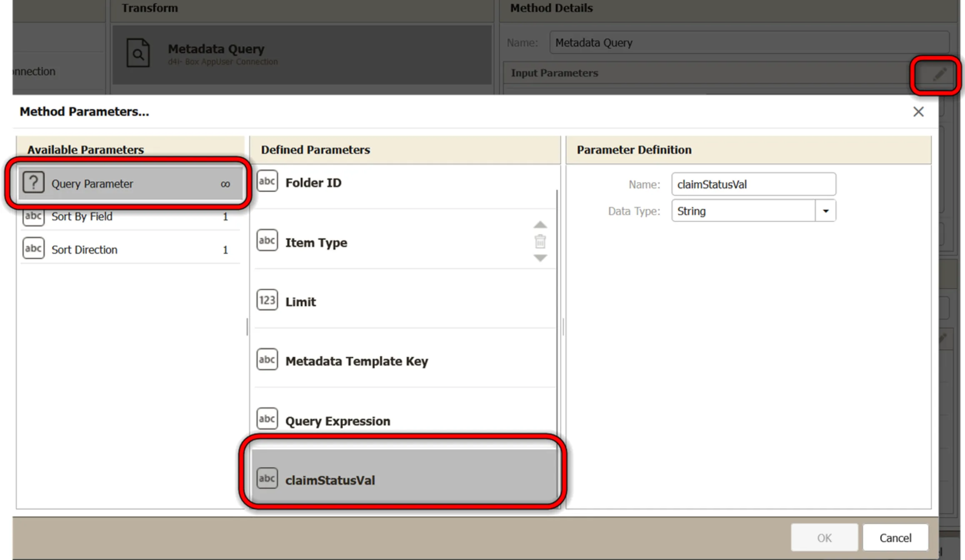Click the Input Parameters edit pencil icon

pos(939,74)
